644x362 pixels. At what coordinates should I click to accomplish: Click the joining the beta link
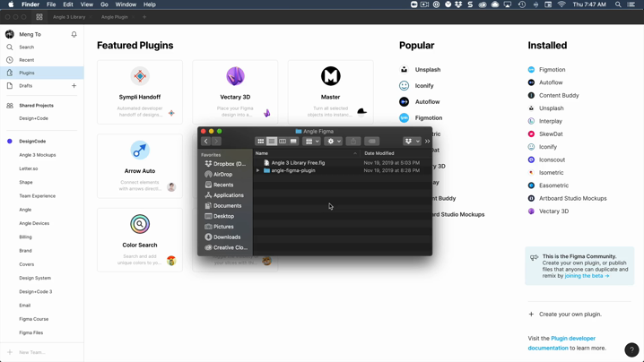[587, 276]
